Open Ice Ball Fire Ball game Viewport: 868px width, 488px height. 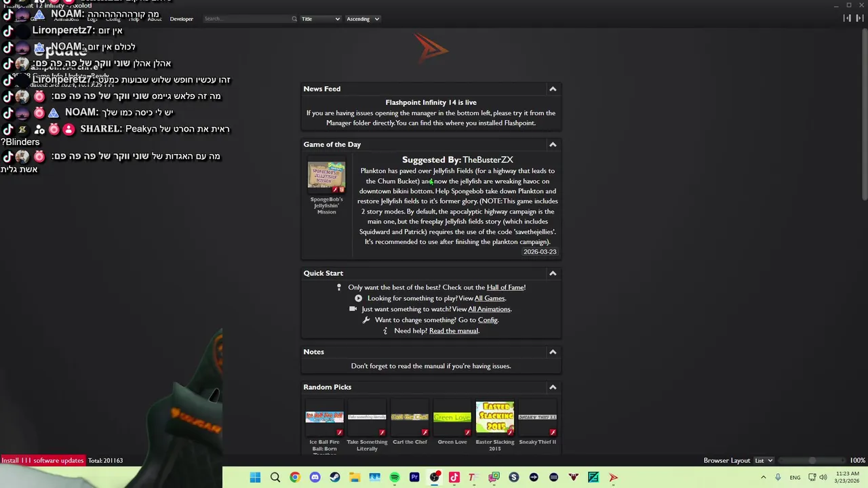324,418
